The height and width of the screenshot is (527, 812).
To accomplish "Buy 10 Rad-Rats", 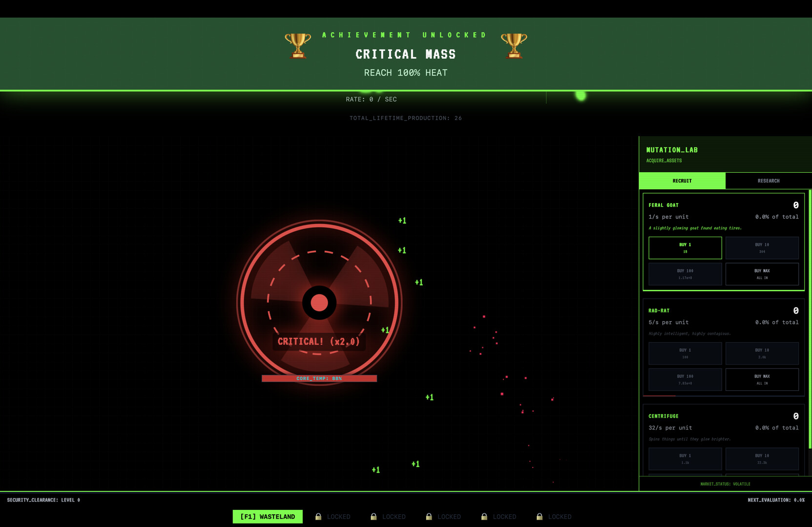I will (x=762, y=353).
